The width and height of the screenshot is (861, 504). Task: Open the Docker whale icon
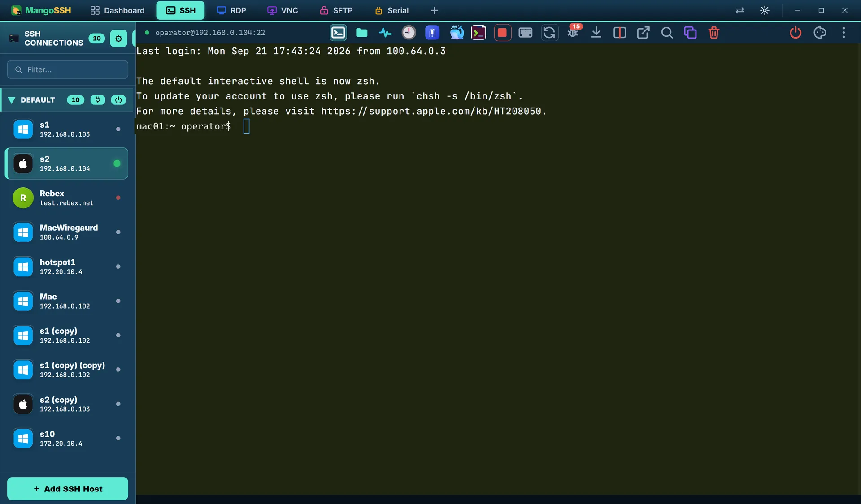[456, 33]
